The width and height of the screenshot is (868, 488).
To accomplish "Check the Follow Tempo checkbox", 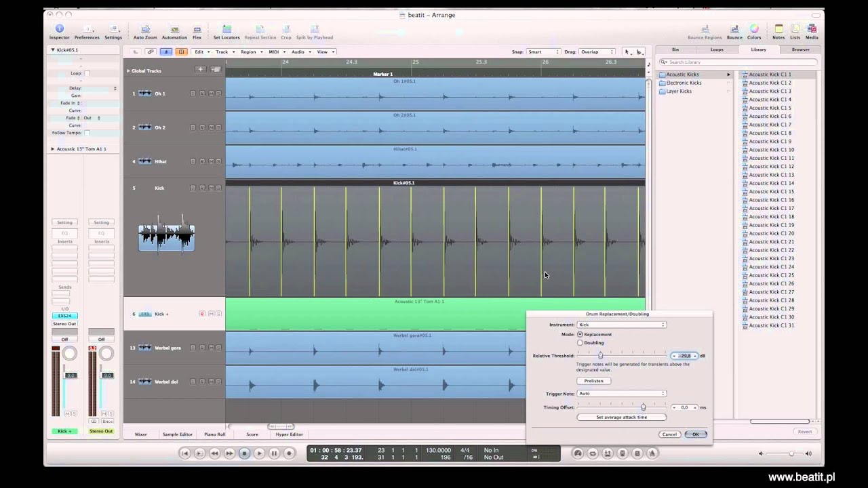I will [87, 133].
